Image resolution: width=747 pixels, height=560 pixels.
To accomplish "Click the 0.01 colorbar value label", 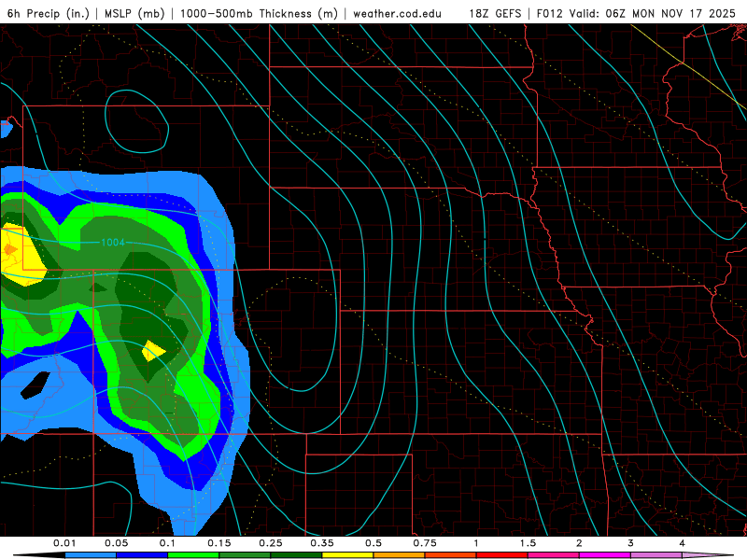I will [64, 543].
